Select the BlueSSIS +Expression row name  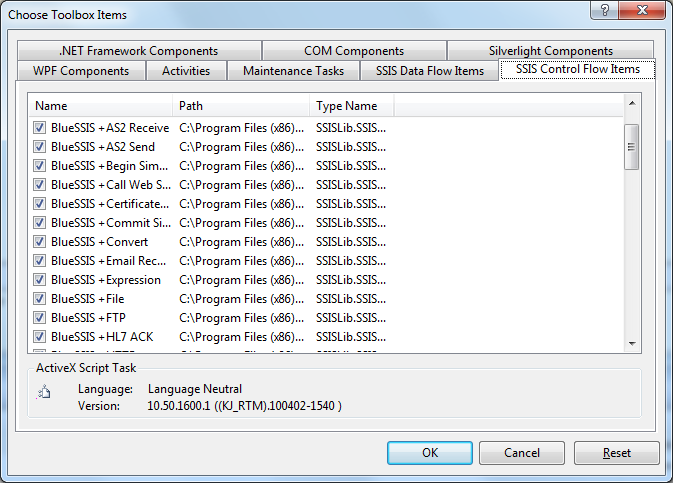pyautogui.click(x=106, y=279)
